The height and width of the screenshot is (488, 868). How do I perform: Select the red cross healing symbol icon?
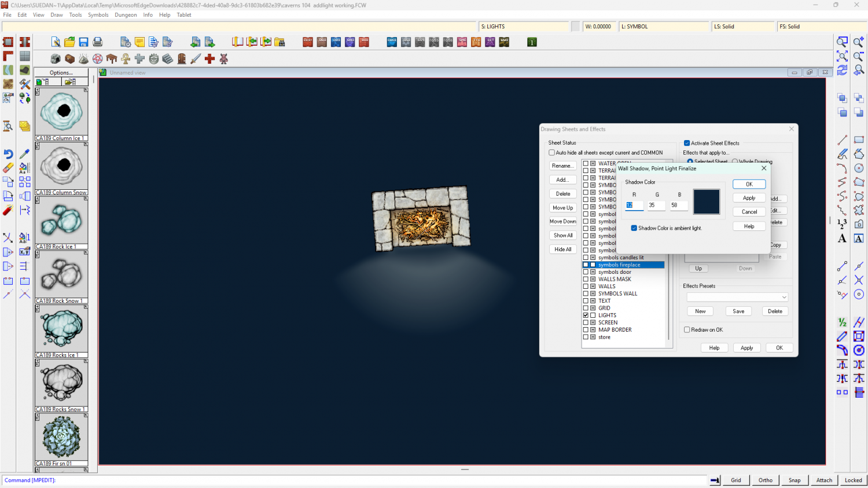(209, 59)
